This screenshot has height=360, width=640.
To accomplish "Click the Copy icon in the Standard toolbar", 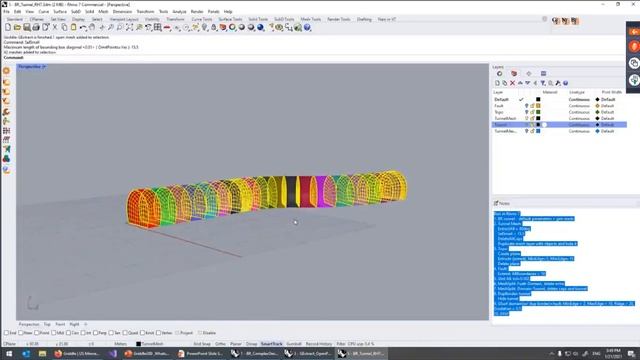I will coord(64,27).
